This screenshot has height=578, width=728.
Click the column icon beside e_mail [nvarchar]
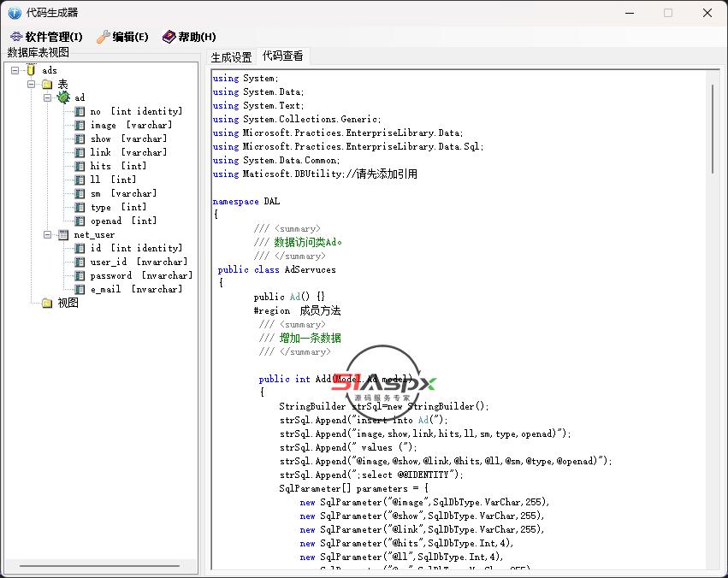[80, 290]
